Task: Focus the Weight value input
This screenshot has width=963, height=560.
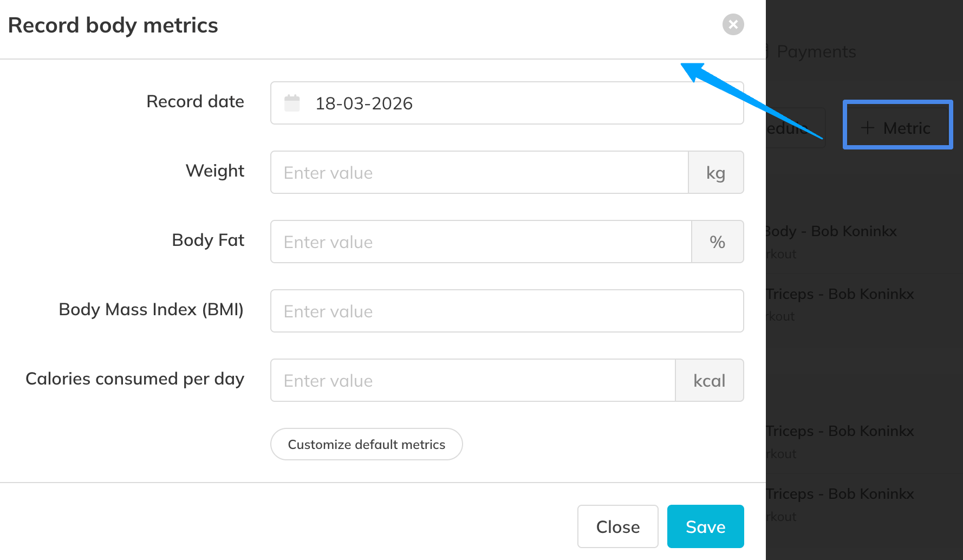Action: 479,172
